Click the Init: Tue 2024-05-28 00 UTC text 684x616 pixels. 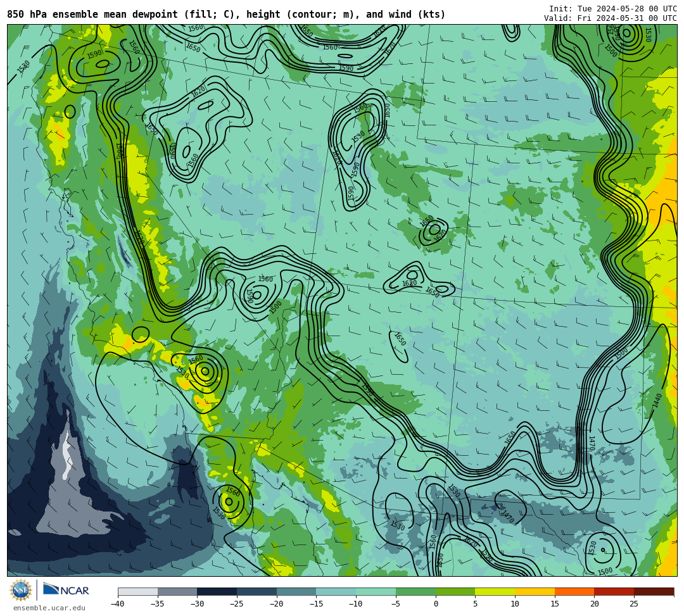[613, 9]
